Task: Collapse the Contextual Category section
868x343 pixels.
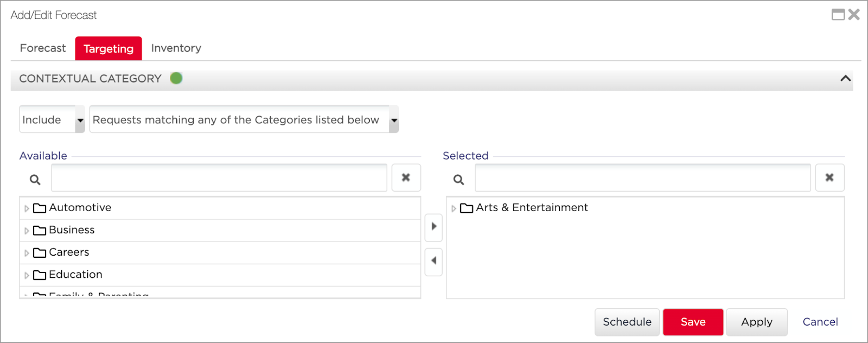Action: coord(845,79)
